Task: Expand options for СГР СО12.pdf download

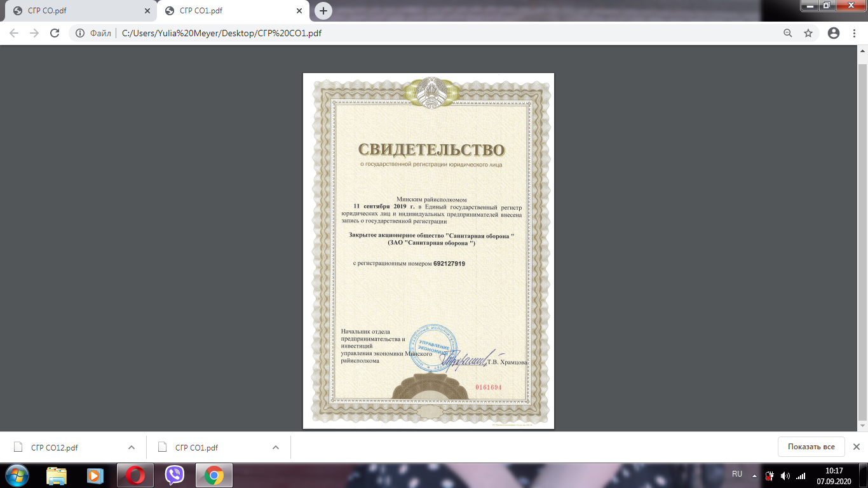Action: coord(132,447)
